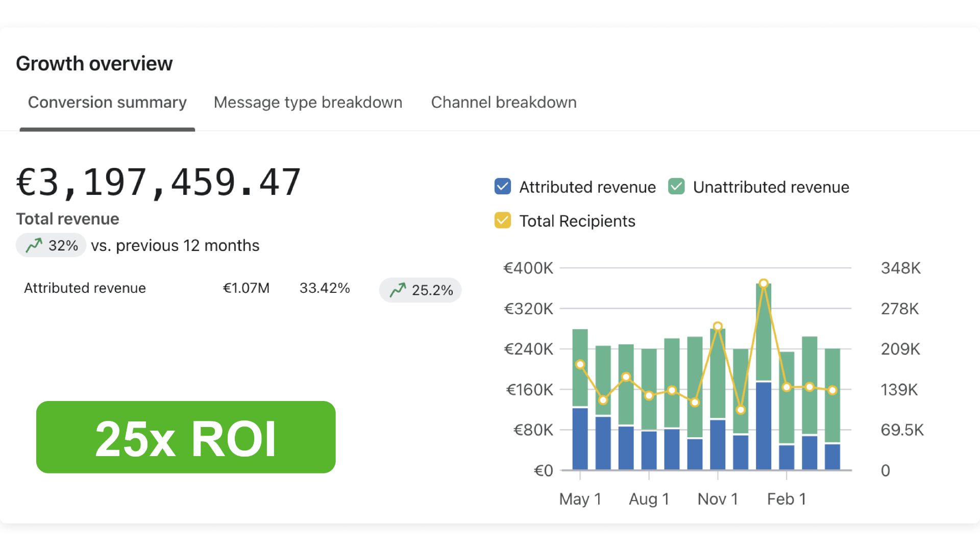The width and height of the screenshot is (980, 551).
Task: Click the €1.07M attributed revenue value
Action: (x=246, y=288)
